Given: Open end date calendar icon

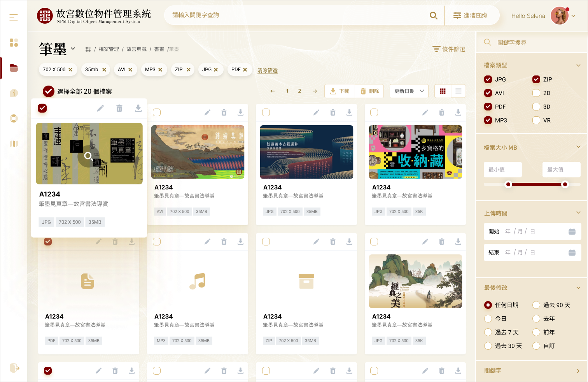Looking at the screenshot, I should point(572,252).
